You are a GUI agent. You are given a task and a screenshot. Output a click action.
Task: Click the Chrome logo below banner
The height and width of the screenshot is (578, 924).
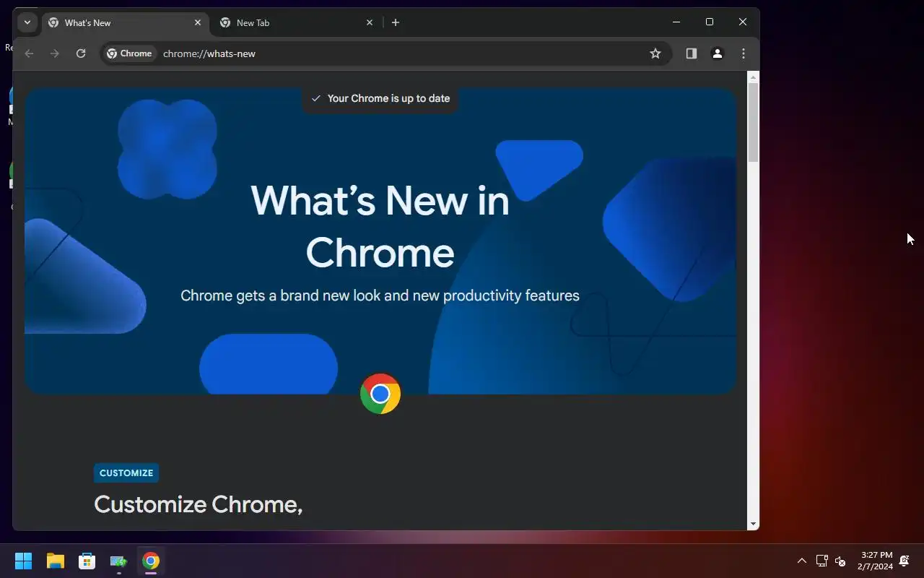pos(380,394)
